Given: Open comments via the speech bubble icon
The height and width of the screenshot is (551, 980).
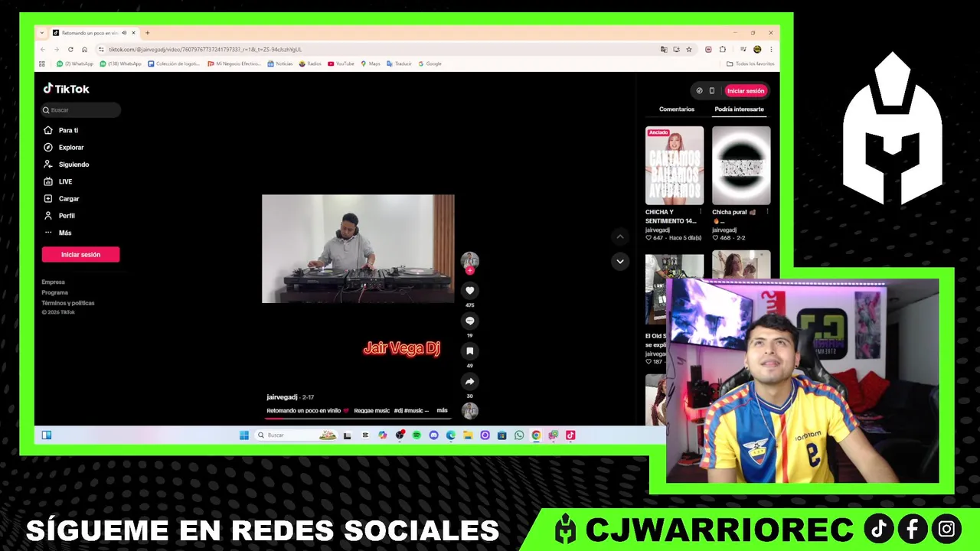Looking at the screenshot, I should [470, 321].
